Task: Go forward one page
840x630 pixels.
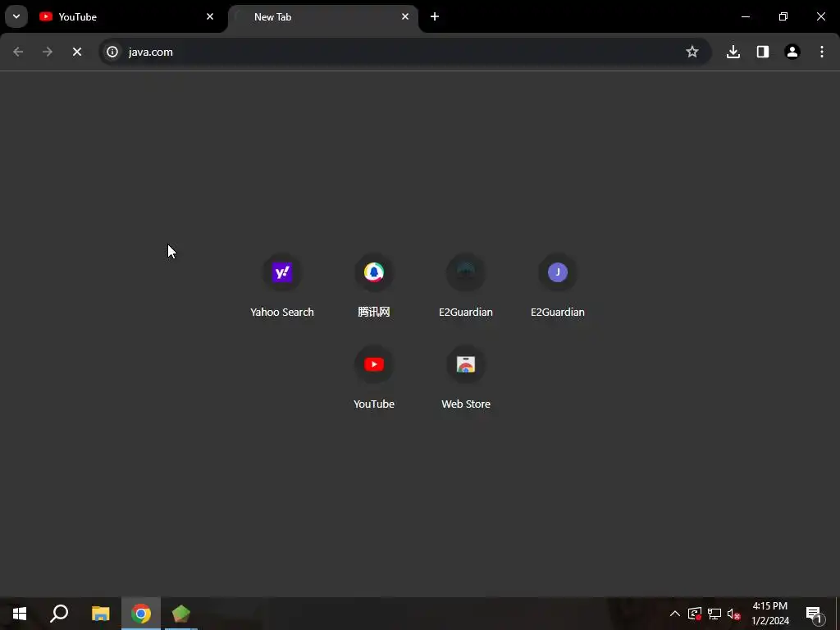Action: [48, 52]
